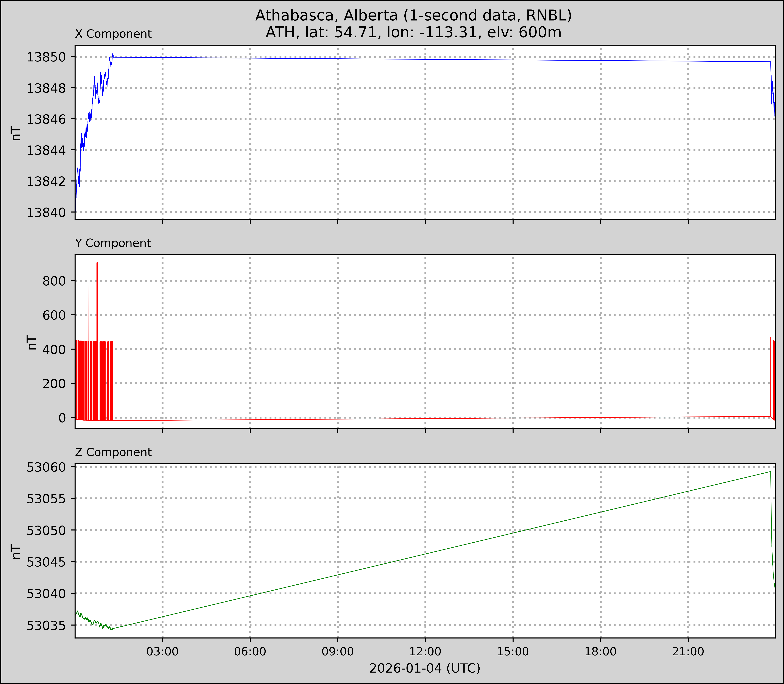Click the 12:00 time axis label

click(x=425, y=651)
